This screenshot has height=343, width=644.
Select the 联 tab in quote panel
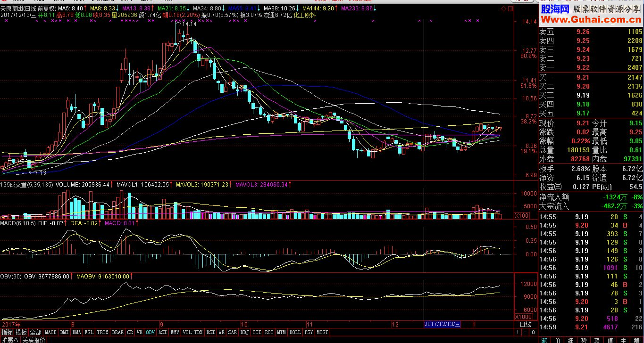point(597,340)
